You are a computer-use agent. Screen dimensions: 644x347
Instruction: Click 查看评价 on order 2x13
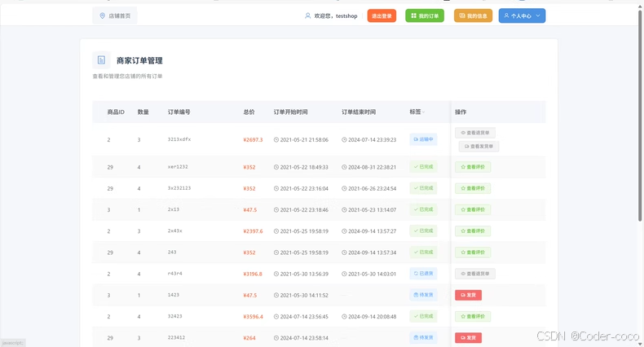(x=473, y=209)
